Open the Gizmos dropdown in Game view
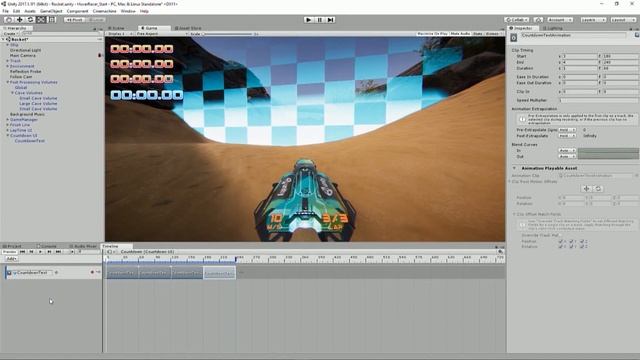Screen dimensions: 640x360 [x=493, y=33]
